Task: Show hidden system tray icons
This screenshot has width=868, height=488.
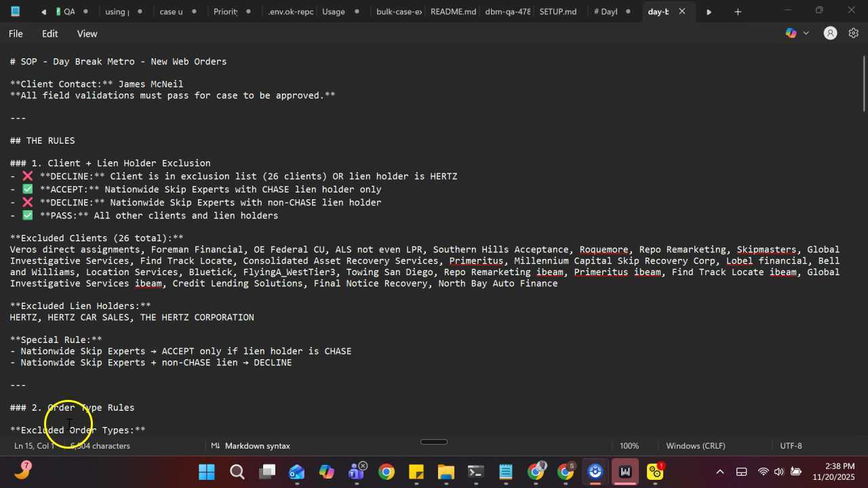Action: [x=720, y=472]
